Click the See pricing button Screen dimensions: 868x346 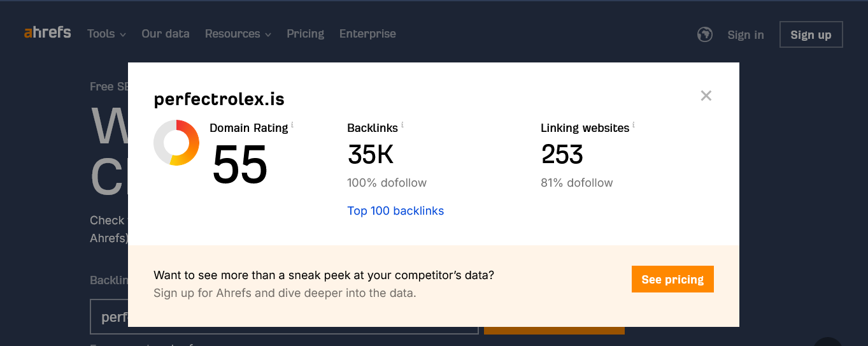tap(672, 279)
